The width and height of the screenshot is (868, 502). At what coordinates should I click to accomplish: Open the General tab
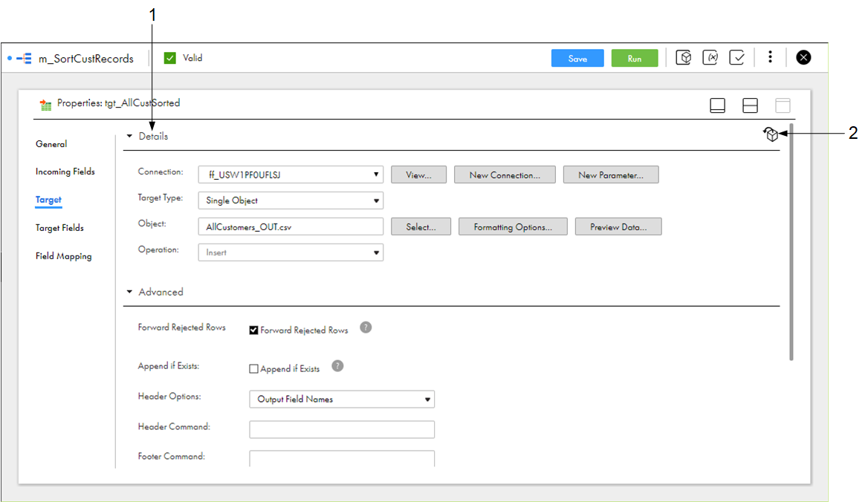(x=51, y=144)
